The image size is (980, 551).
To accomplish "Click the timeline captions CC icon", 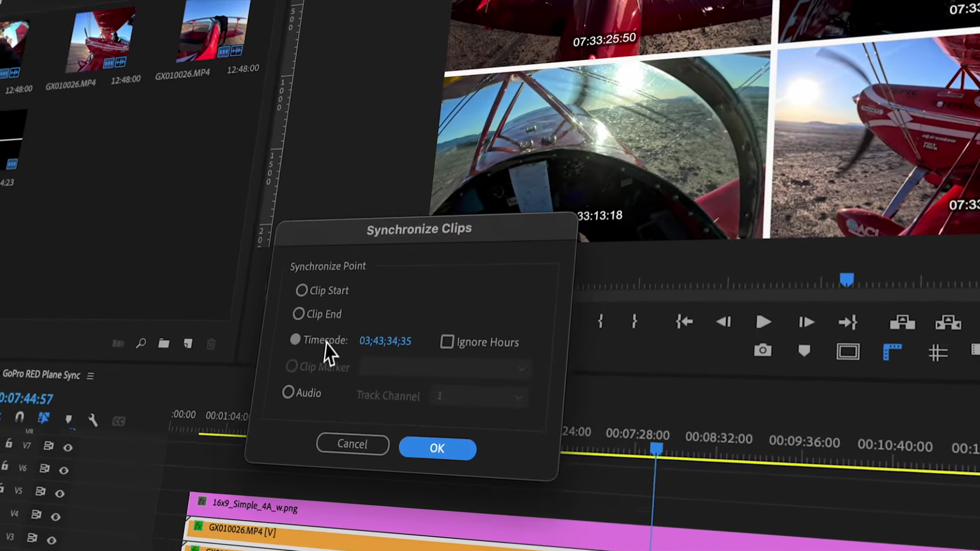I will 119,421.
